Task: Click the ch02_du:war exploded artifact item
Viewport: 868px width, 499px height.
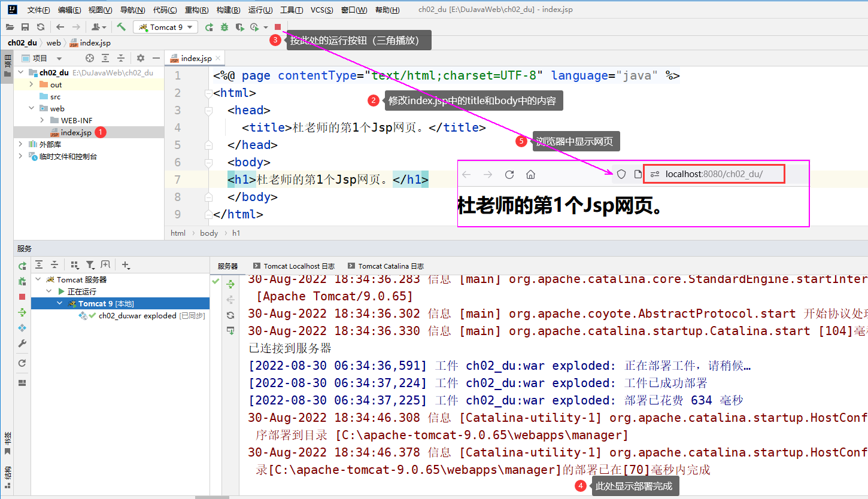Action: pos(137,315)
